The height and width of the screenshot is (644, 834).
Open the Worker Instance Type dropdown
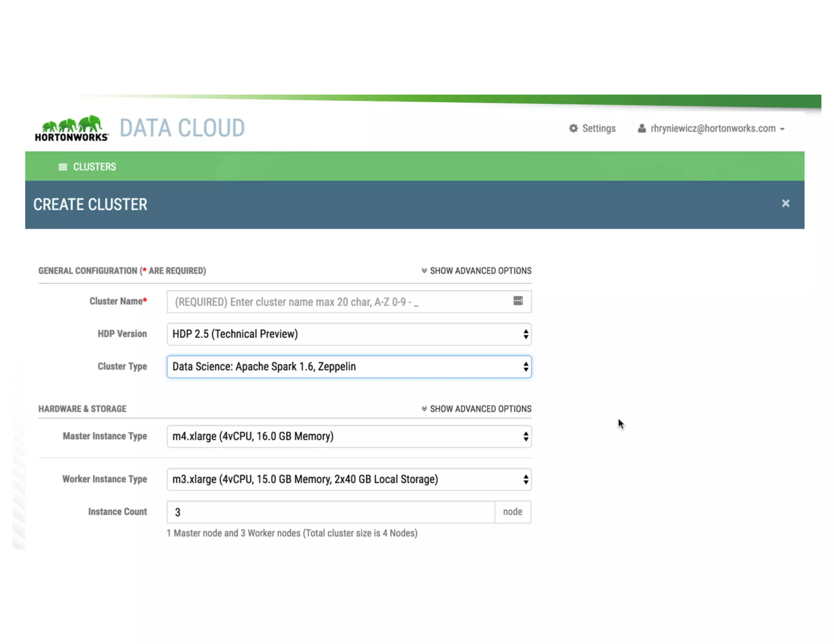pyautogui.click(x=349, y=479)
